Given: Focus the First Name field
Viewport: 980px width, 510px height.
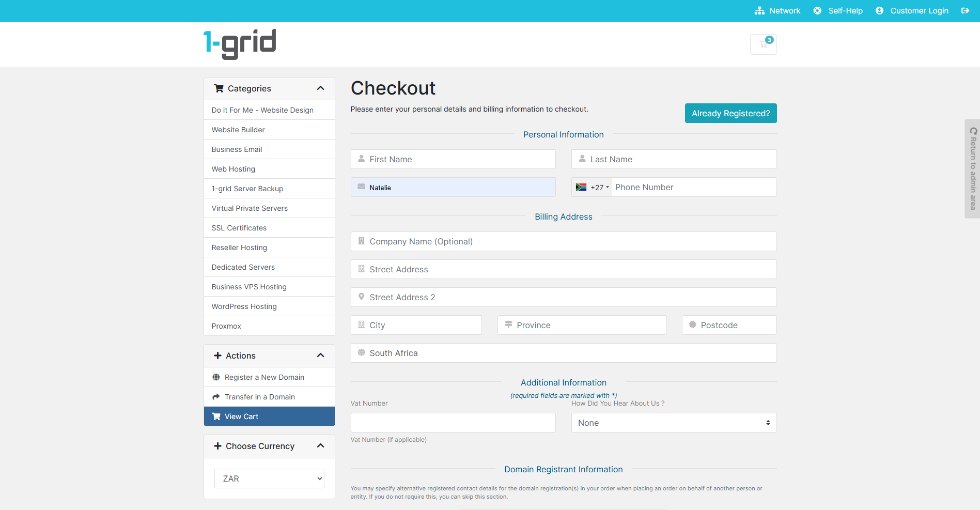Looking at the screenshot, I should (453, 159).
